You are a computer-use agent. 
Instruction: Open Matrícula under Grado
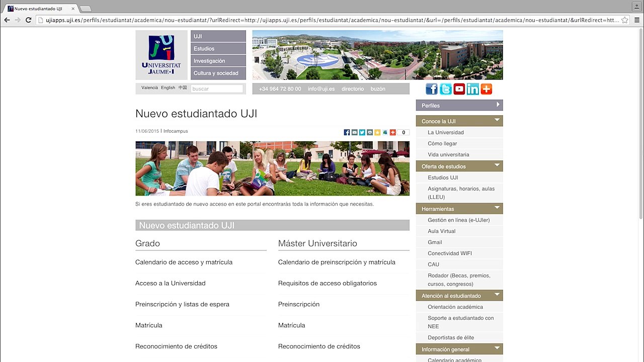(149, 325)
